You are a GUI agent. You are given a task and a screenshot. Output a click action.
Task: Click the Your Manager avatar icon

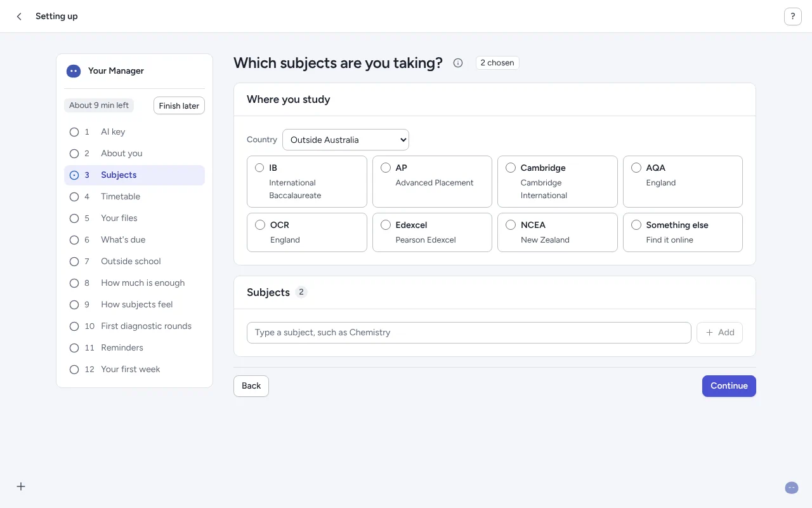coord(74,71)
